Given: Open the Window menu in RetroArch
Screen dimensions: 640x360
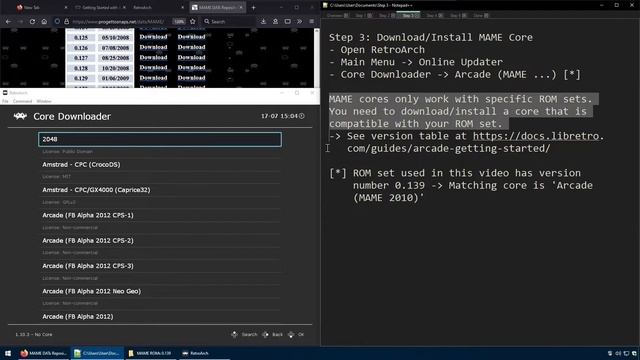Looking at the screenshot, I should (44, 101).
